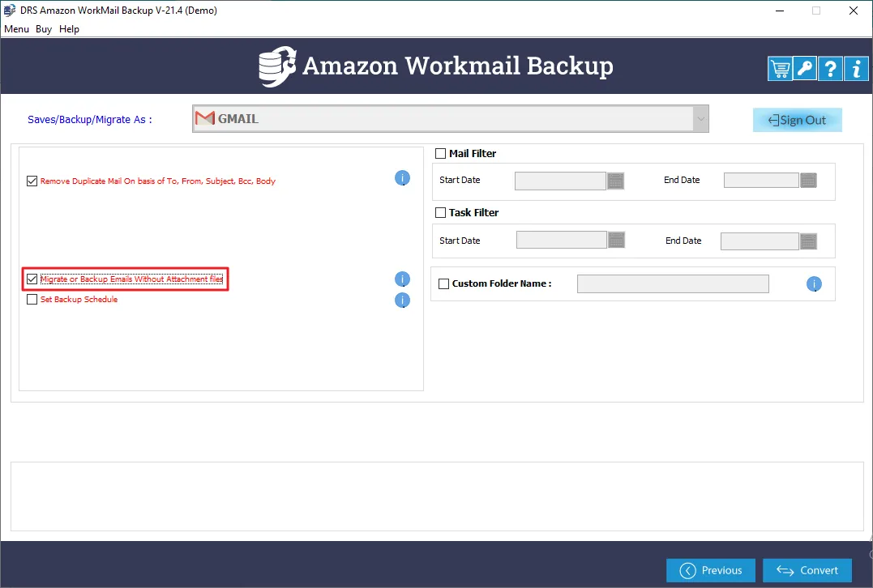Start migration with Convert button

[807, 570]
